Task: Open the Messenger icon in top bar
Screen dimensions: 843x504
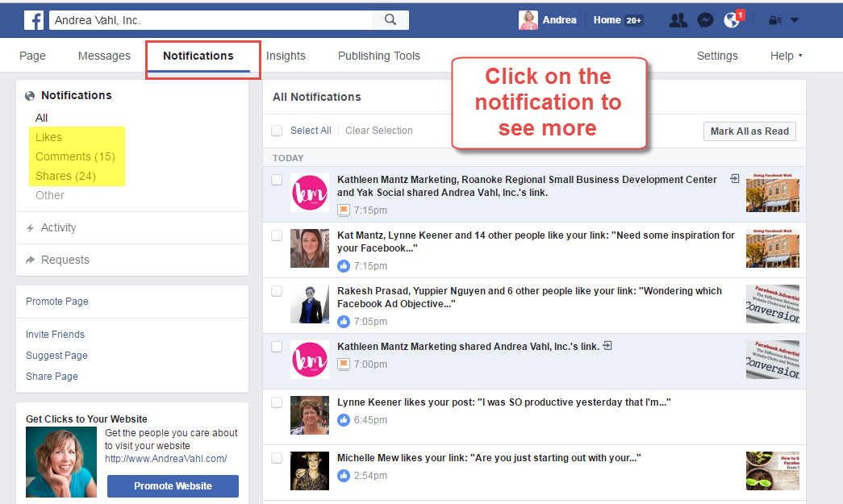Action: (705, 20)
